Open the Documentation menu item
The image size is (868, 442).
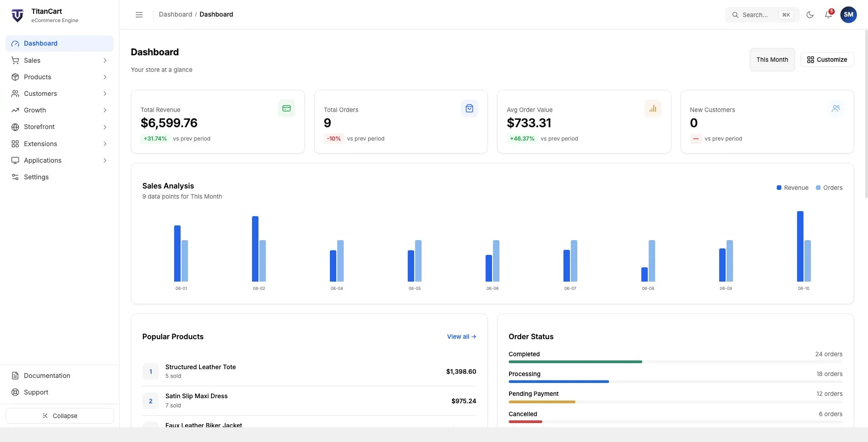point(59,376)
